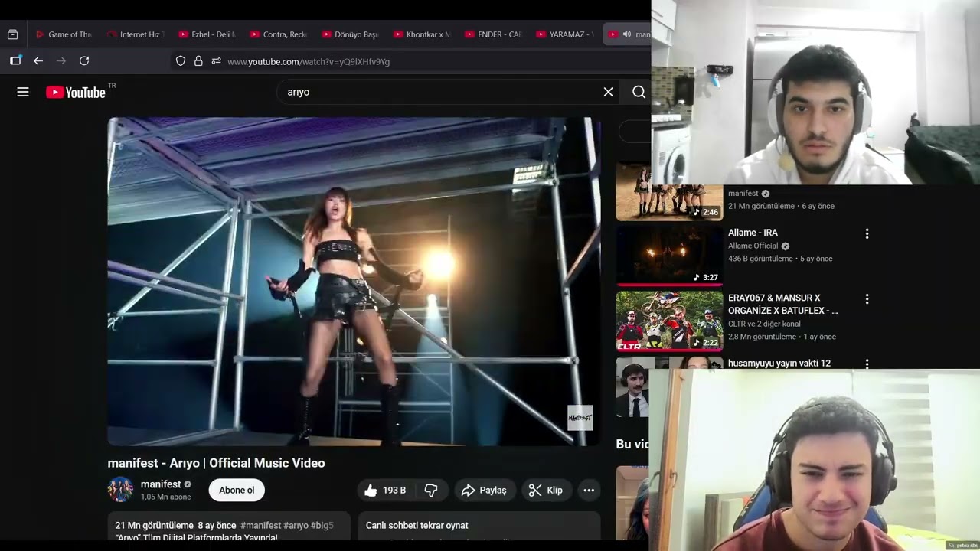The width and height of the screenshot is (980, 551).
Task: Switch to the Dönüyo Başı tab
Action: pyautogui.click(x=351, y=34)
